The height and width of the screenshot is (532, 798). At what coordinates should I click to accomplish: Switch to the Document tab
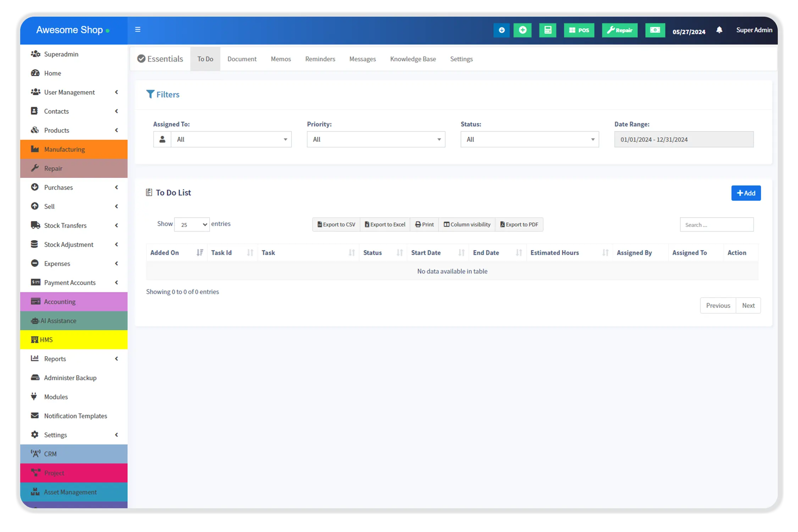242,59
